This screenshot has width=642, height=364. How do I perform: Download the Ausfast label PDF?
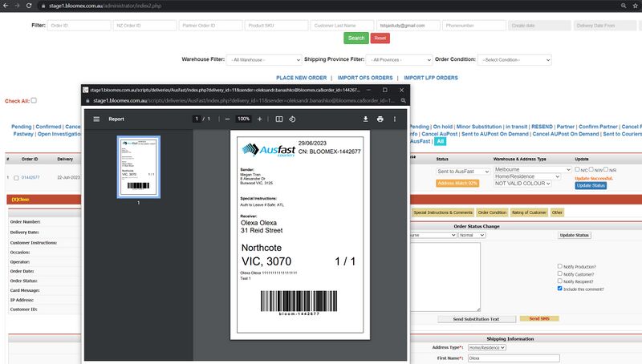click(x=366, y=119)
